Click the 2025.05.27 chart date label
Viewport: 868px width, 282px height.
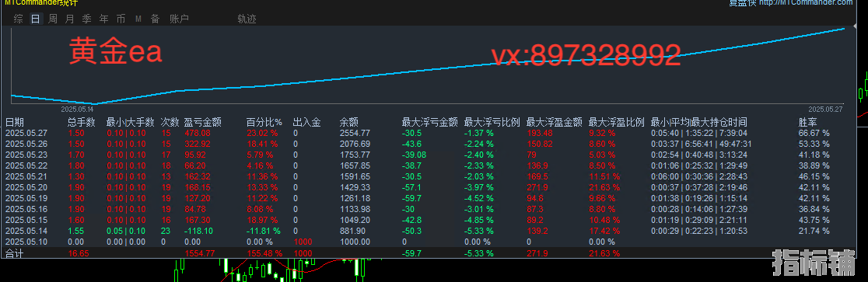pyautogui.click(x=825, y=110)
